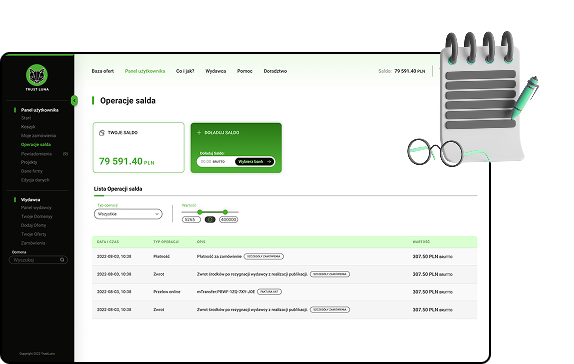The image size is (574, 364).
Task: Collapse the sidebar with the green chevron
Action: coord(74,100)
